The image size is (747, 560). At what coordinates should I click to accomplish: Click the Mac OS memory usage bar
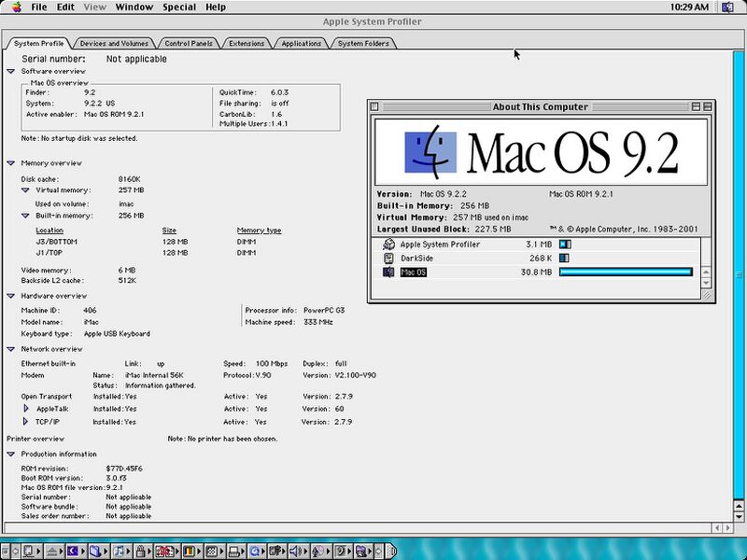[x=626, y=272]
